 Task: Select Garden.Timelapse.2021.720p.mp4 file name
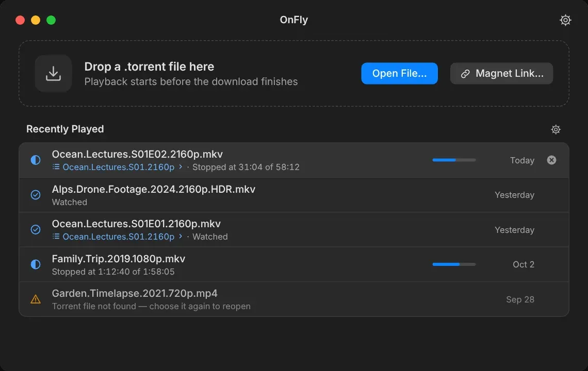[135, 293]
